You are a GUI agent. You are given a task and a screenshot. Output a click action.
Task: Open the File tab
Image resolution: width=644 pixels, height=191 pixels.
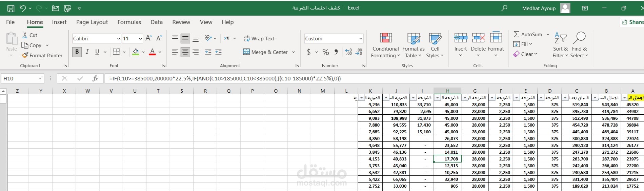11,22
